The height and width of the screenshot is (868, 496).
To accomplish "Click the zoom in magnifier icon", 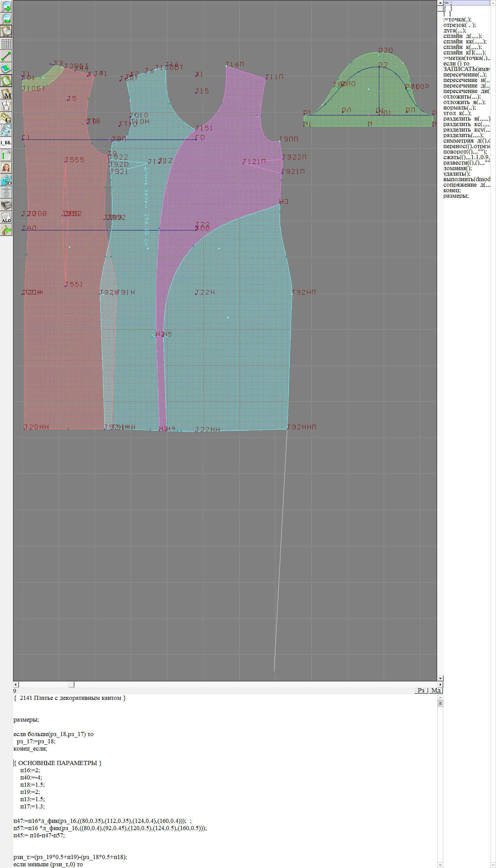I will pyautogui.click(x=6, y=6).
